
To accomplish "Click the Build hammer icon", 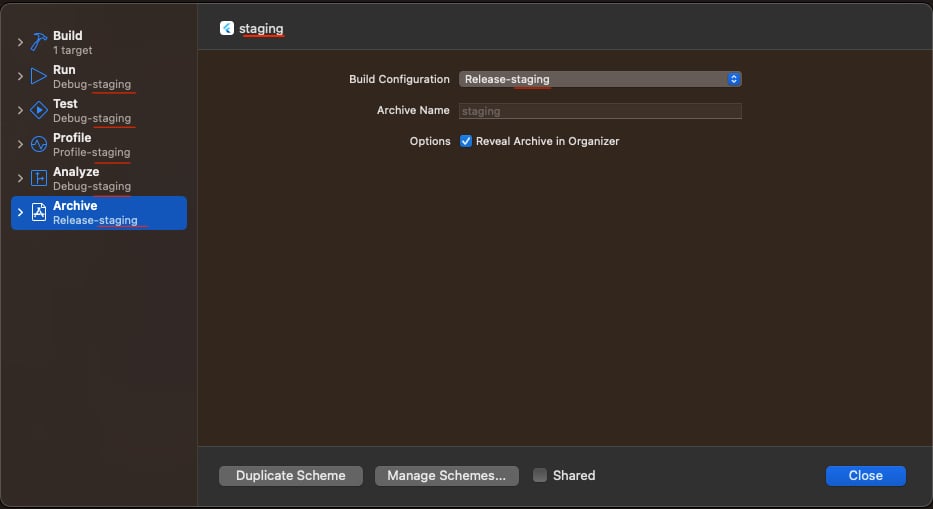I will click(x=39, y=42).
